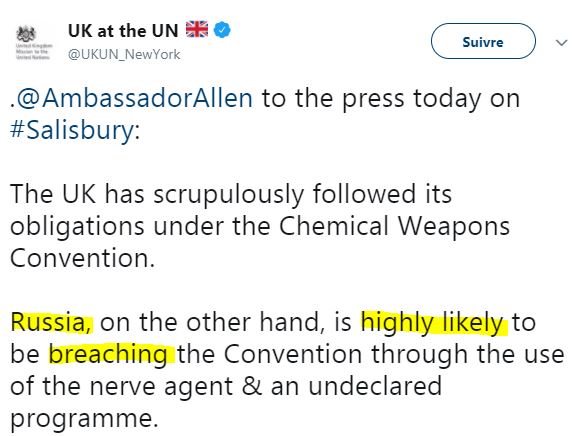The width and height of the screenshot is (577, 436).
Task: Click the highlighted phrase highly likely
Action: [x=432, y=323]
